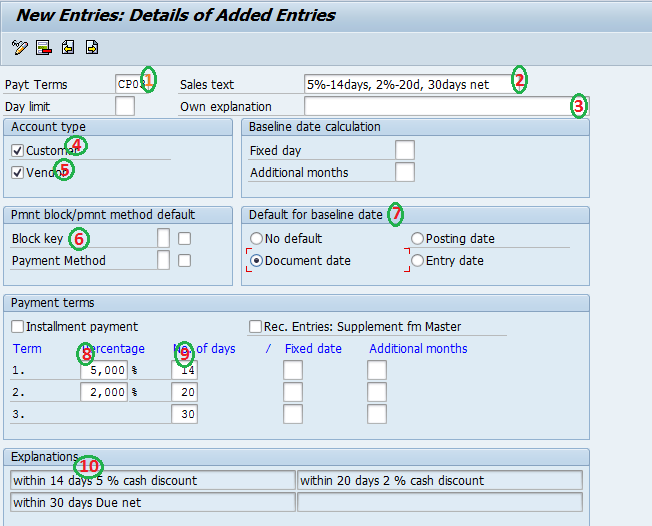Image resolution: width=652 pixels, height=526 pixels.
Task: Click the Sales text field
Action: point(410,85)
